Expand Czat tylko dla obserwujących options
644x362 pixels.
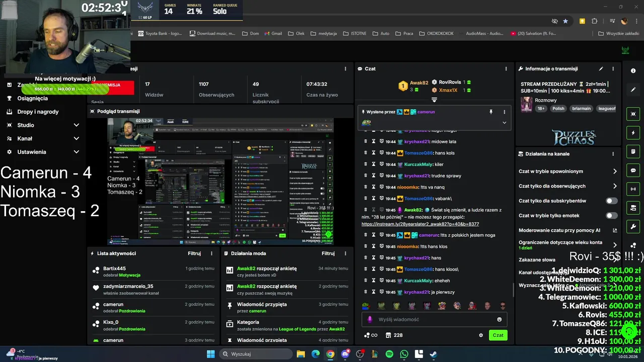[615, 186]
